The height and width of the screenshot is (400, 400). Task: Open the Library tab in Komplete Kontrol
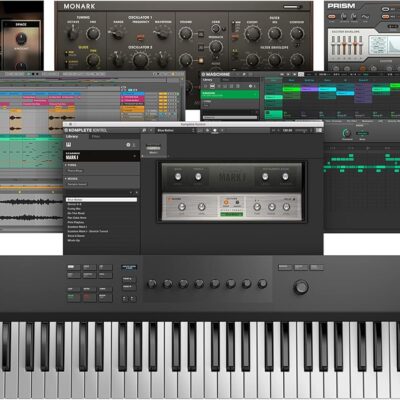click(x=72, y=137)
